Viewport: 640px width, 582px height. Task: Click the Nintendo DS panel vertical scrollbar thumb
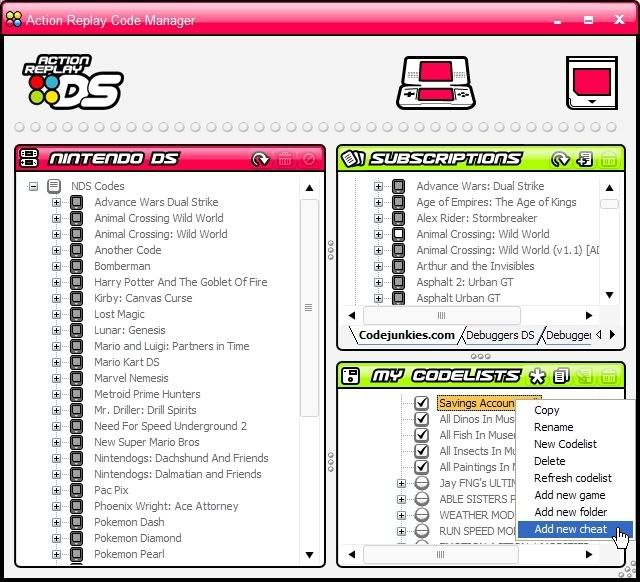click(x=309, y=308)
